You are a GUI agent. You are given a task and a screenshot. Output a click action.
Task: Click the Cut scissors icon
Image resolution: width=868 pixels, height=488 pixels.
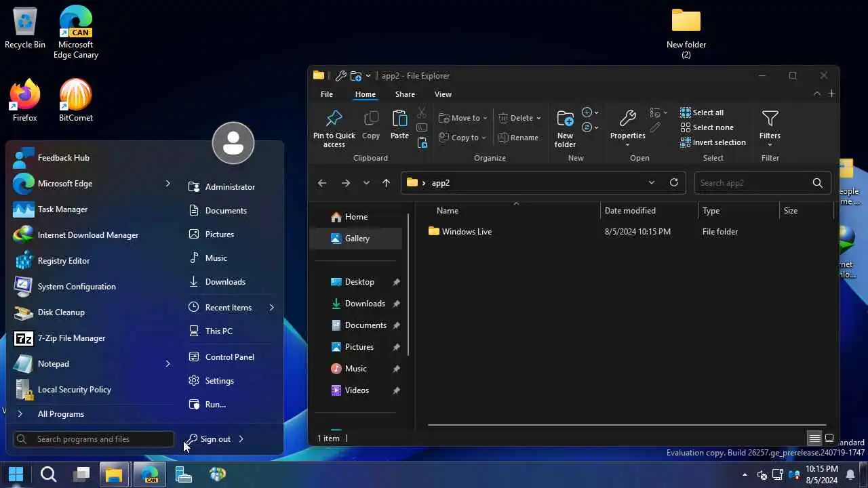pos(422,113)
